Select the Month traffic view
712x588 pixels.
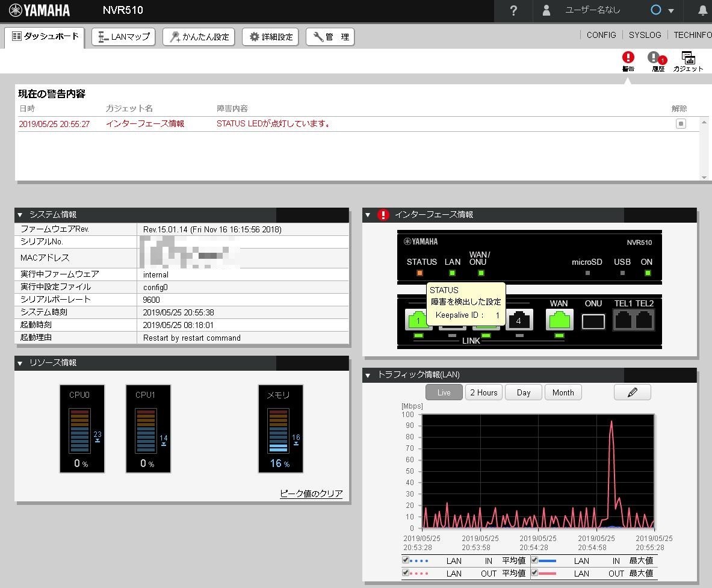(x=563, y=392)
